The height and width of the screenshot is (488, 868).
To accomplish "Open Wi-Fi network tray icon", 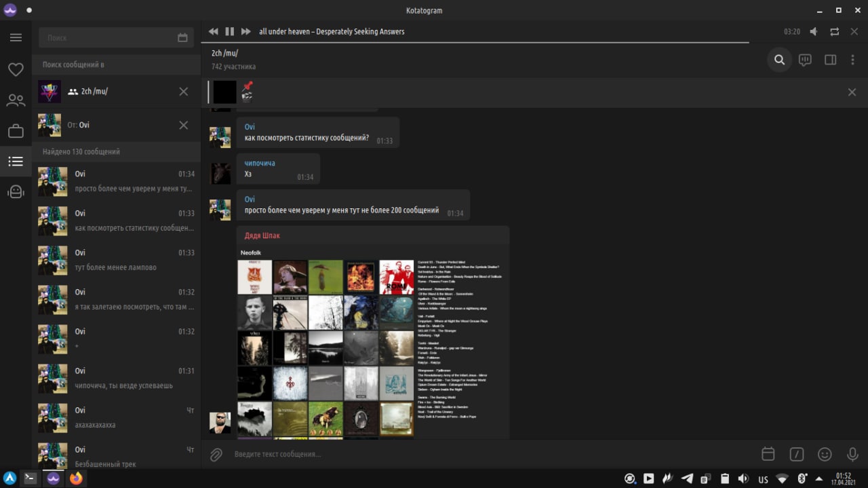I will point(782,478).
